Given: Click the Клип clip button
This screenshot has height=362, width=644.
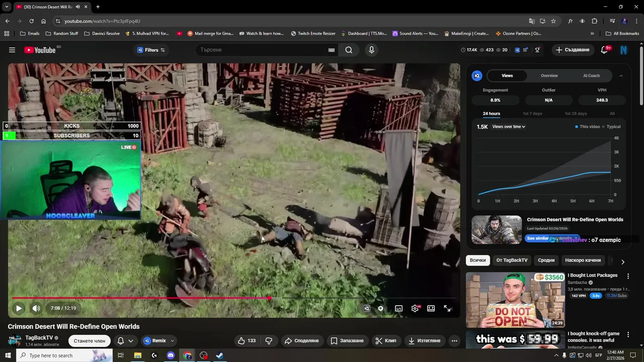Looking at the screenshot, I should tap(386, 341).
